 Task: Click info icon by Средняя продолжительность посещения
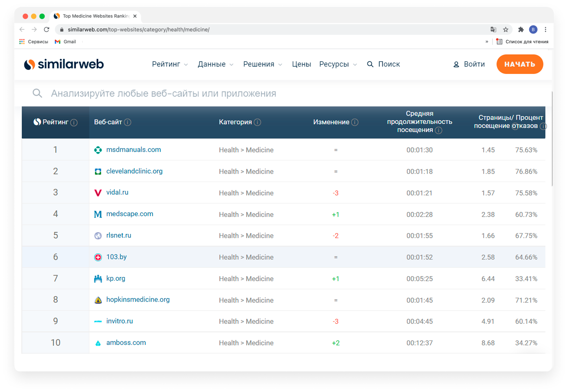coord(439,130)
